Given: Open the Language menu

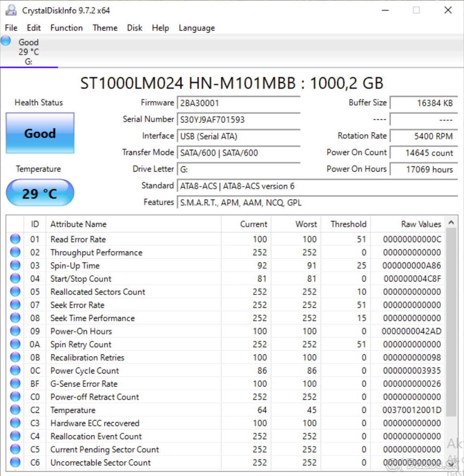Looking at the screenshot, I should click(x=196, y=28).
